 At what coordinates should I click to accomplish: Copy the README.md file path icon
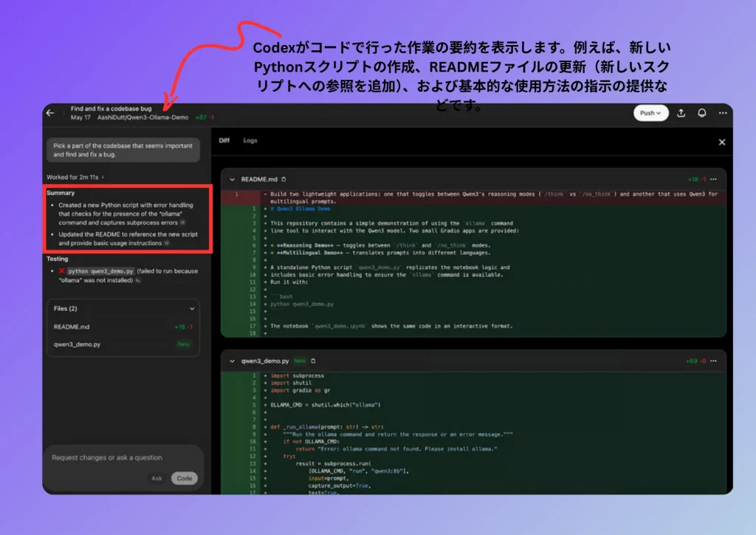click(283, 180)
